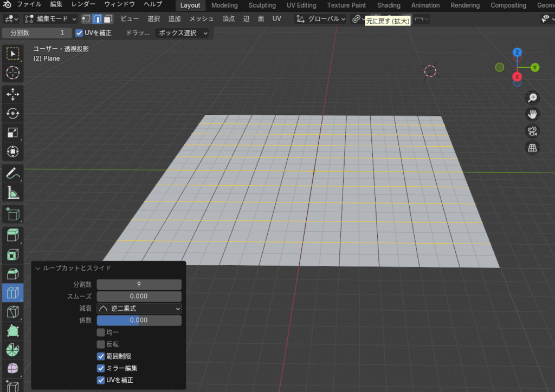Adjust the 係数 slider value
555x392 pixels.
click(x=139, y=320)
